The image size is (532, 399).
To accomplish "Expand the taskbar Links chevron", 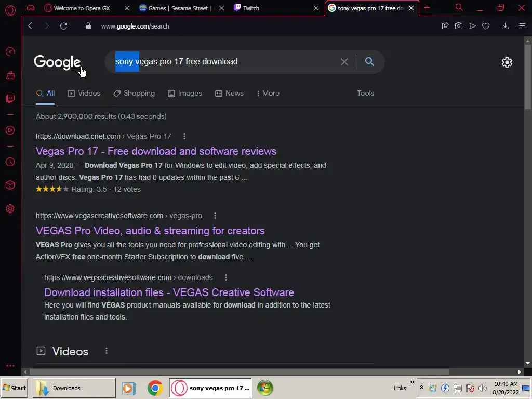I will click(412, 382).
